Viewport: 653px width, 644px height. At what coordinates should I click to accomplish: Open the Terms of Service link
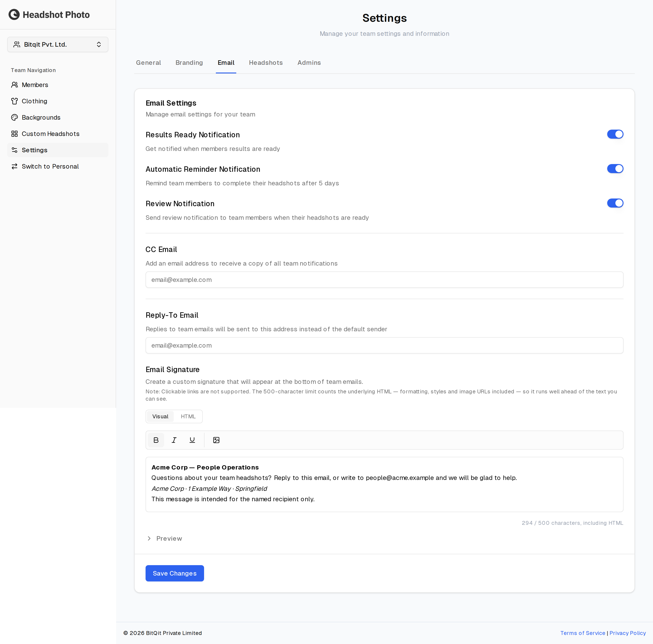pos(583,633)
